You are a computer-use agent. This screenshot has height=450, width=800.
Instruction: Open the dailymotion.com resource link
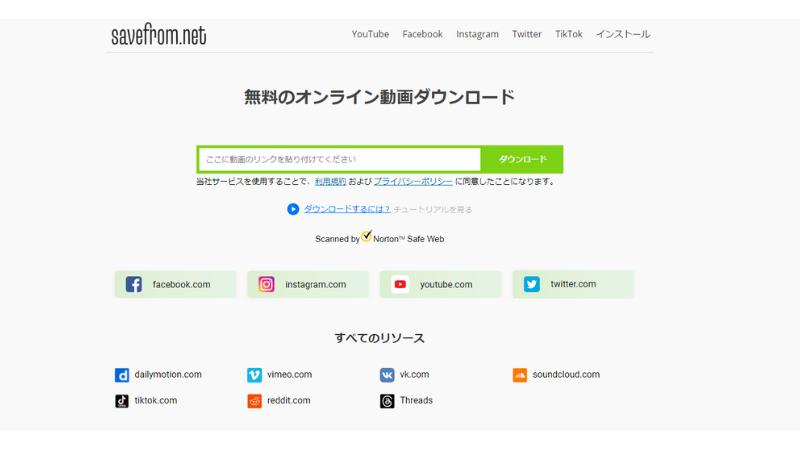pyautogui.click(x=168, y=374)
